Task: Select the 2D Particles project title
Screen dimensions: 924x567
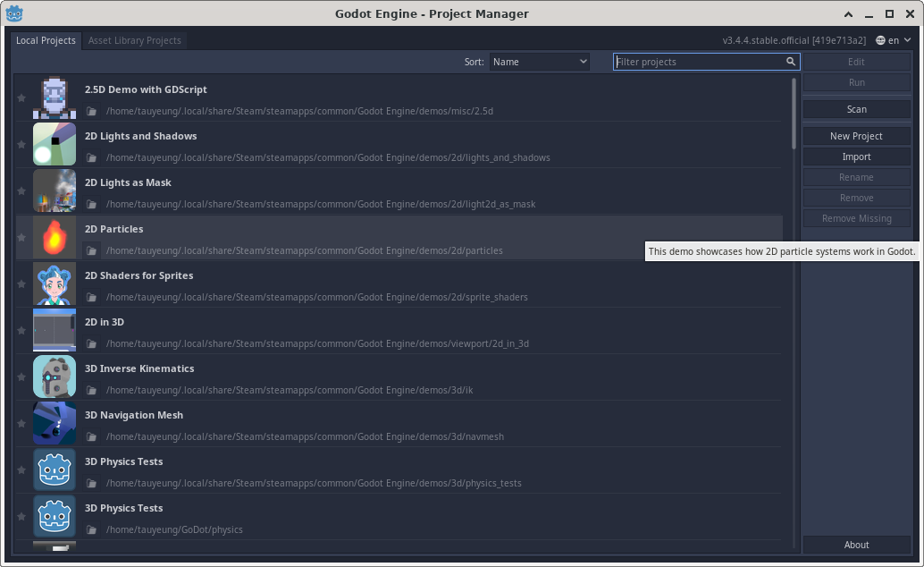Action: pos(113,229)
